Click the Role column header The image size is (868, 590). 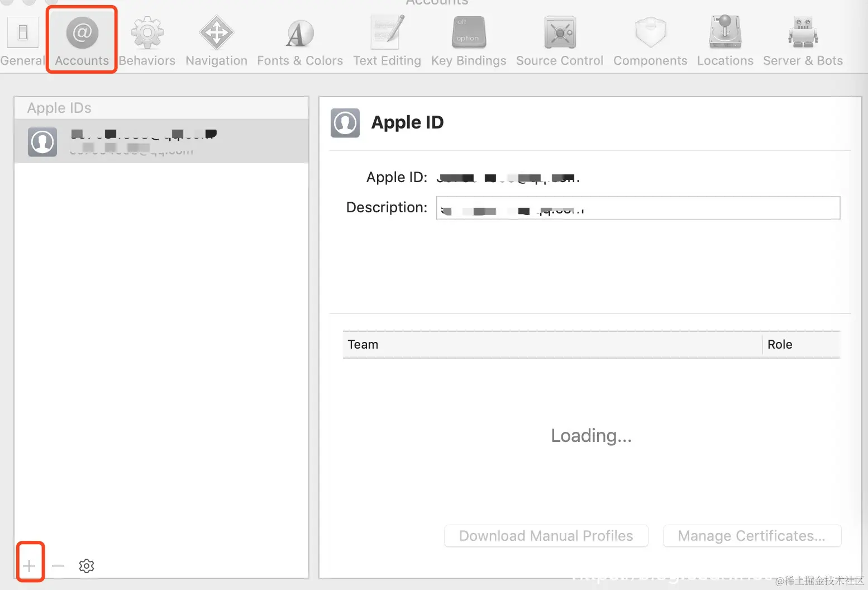coord(802,344)
